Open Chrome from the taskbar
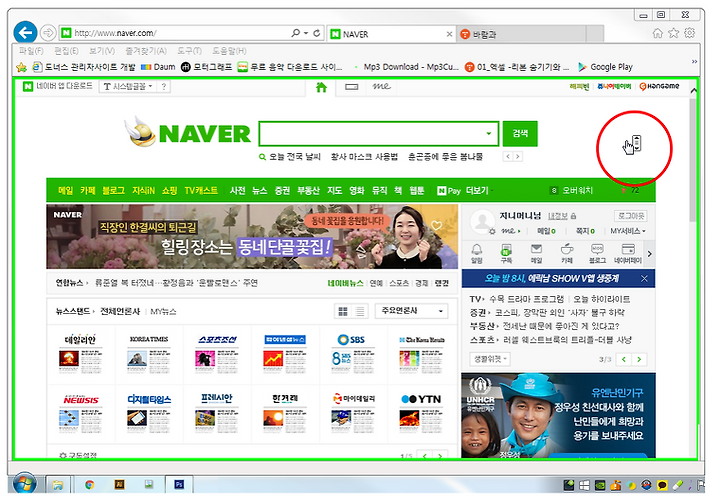 click(x=90, y=484)
